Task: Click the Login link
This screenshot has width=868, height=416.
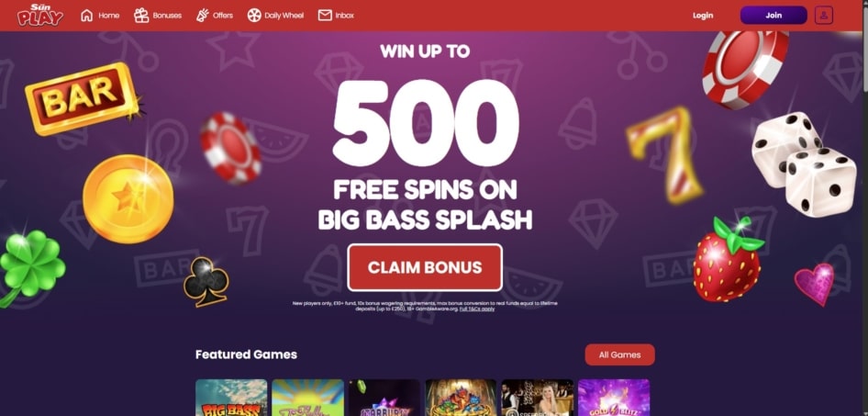Action: [703, 16]
